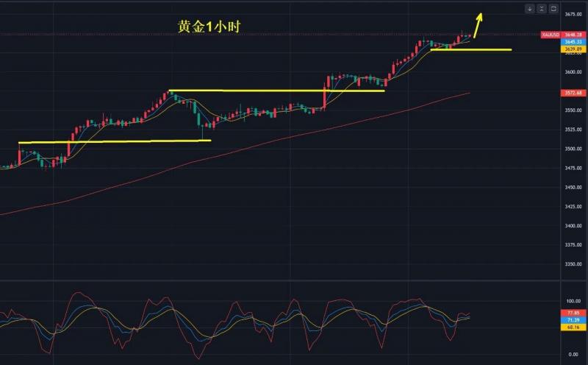Click the blue 71.29 oscillator value label
588x365 pixels.
coord(573,320)
